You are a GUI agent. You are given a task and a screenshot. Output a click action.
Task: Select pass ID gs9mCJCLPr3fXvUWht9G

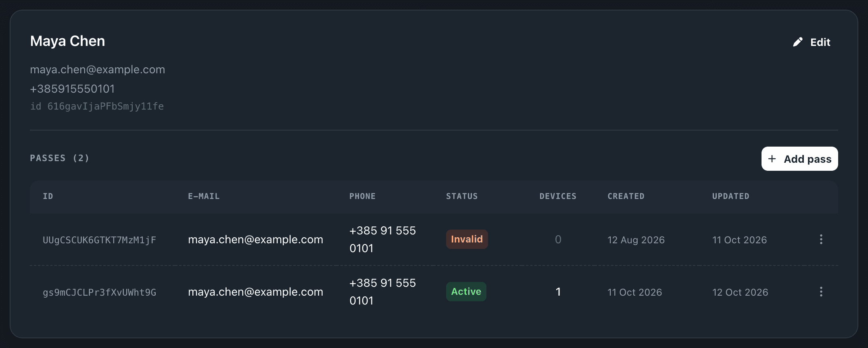click(x=99, y=292)
